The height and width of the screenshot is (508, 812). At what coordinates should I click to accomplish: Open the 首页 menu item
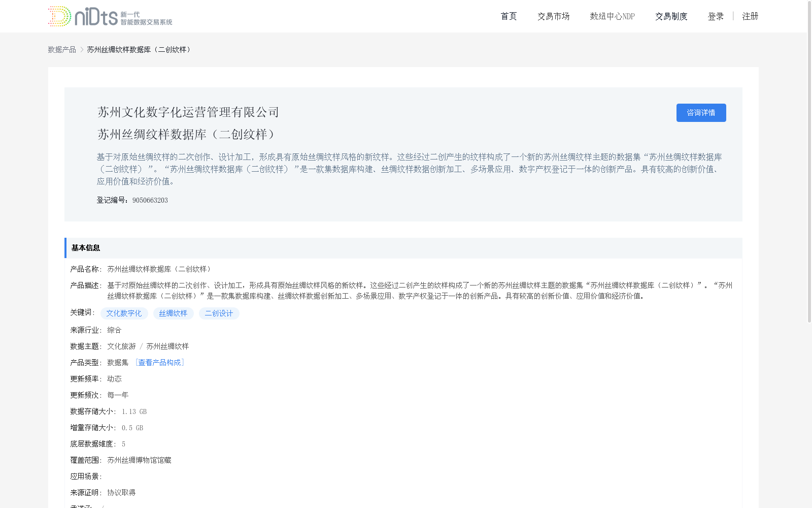tap(509, 16)
